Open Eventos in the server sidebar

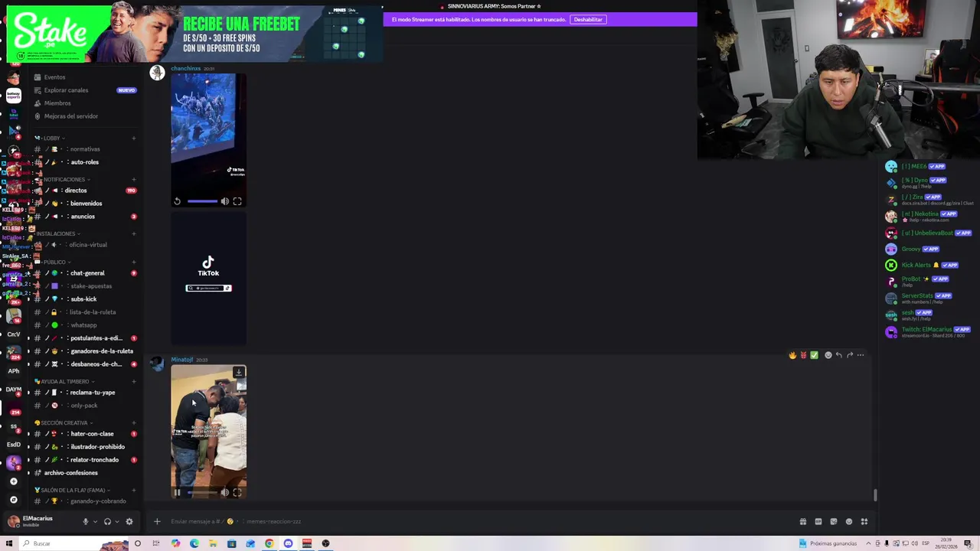click(54, 77)
